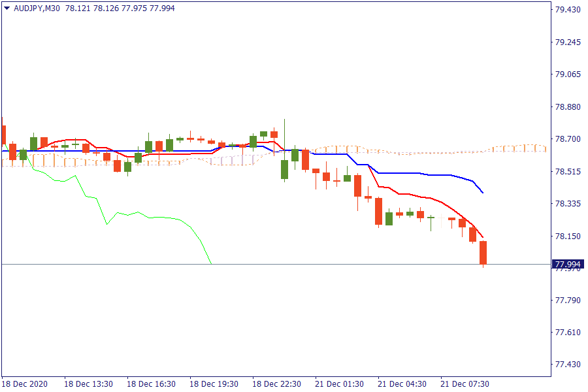
Task: Click the 21 Dec 01:30 time label
Action: [x=339, y=384]
